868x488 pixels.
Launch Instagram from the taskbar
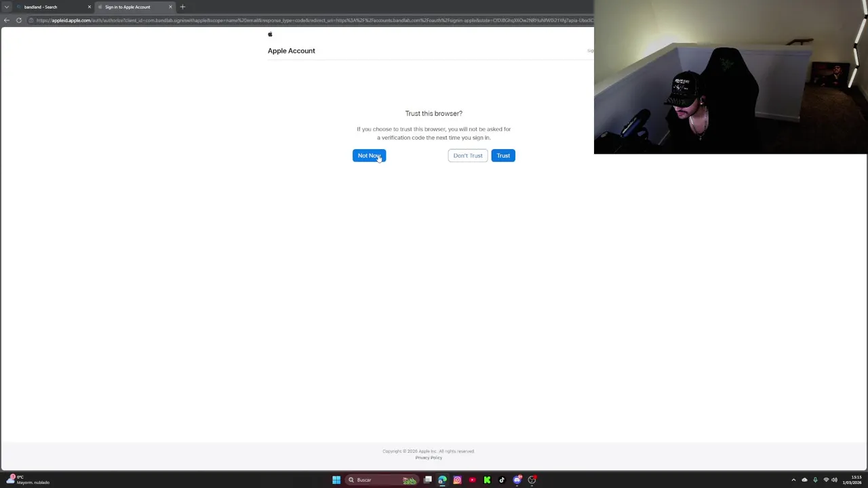[x=457, y=480]
